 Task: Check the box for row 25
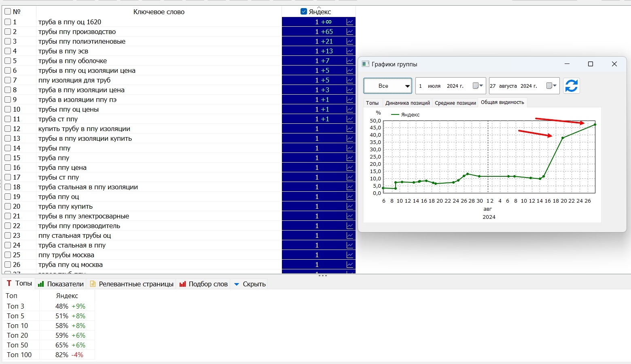[8, 255]
